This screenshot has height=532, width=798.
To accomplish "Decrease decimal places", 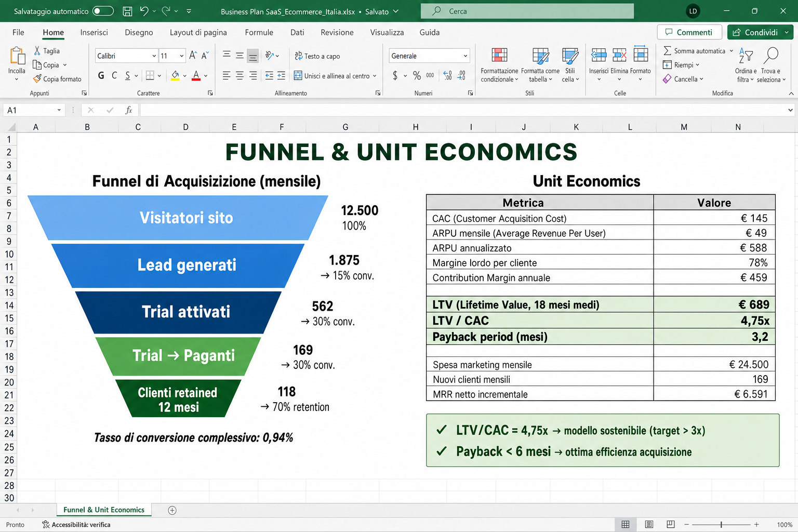I will point(461,75).
